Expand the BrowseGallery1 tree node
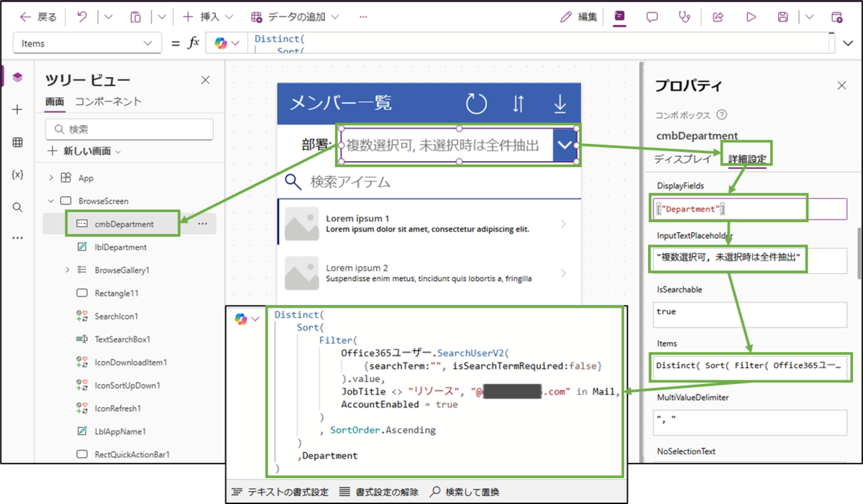This screenshot has width=863, height=504. [68, 270]
